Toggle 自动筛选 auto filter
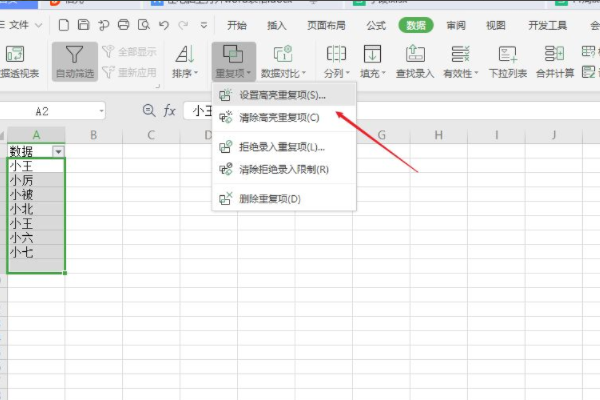Viewport: 600px width, 400px height. point(75,62)
